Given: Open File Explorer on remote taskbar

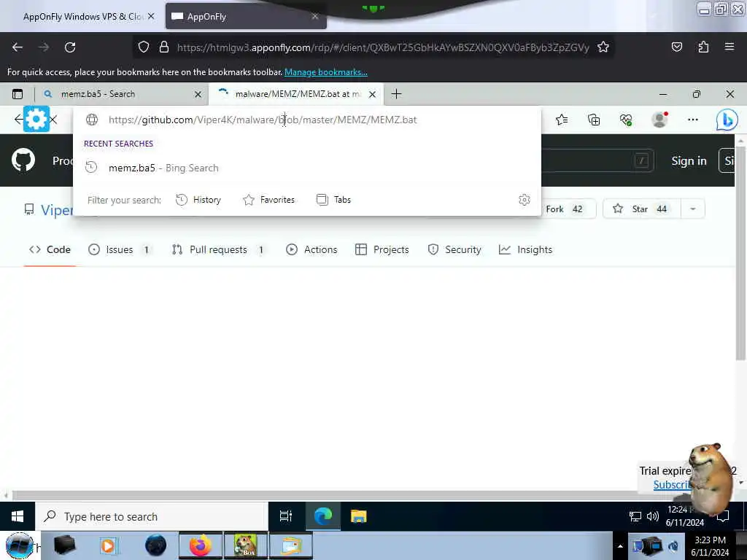Looking at the screenshot, I should click(x=359, y=516).
